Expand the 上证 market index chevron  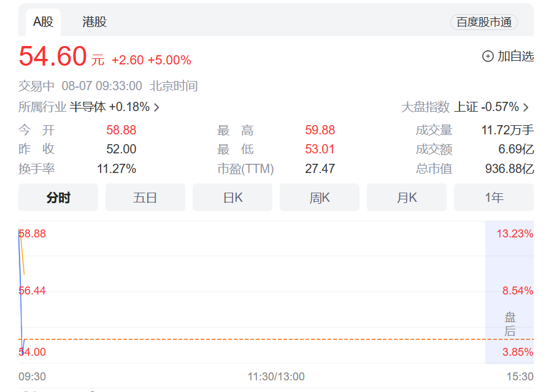pos(526,107)
